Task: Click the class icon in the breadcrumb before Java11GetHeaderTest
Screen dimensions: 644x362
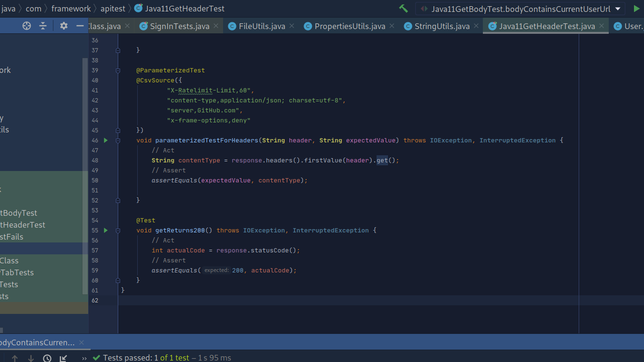Action: coord(138,9)
